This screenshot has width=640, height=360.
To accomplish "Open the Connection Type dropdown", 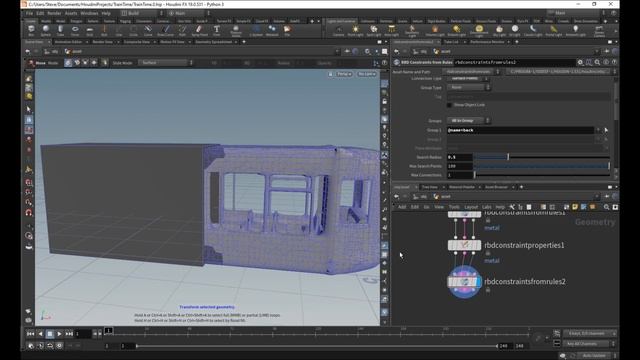I will click(x=469, y=78).
